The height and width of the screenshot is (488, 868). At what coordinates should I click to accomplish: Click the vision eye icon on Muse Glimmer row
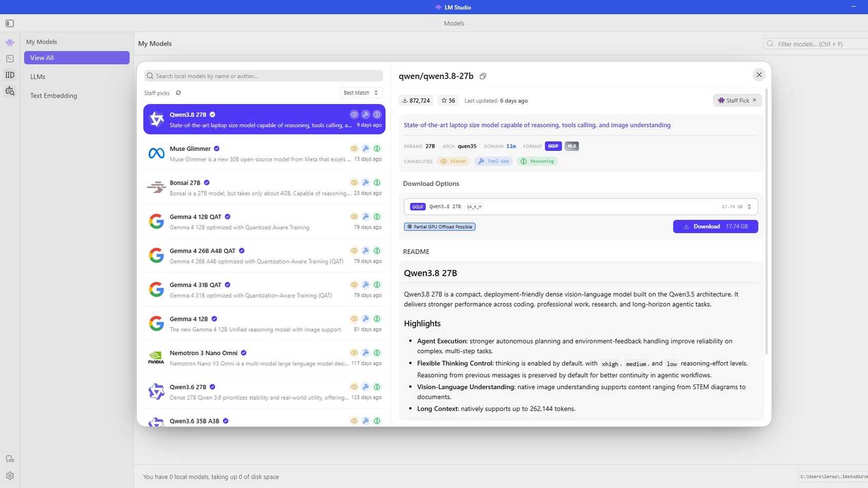point(354,149)
